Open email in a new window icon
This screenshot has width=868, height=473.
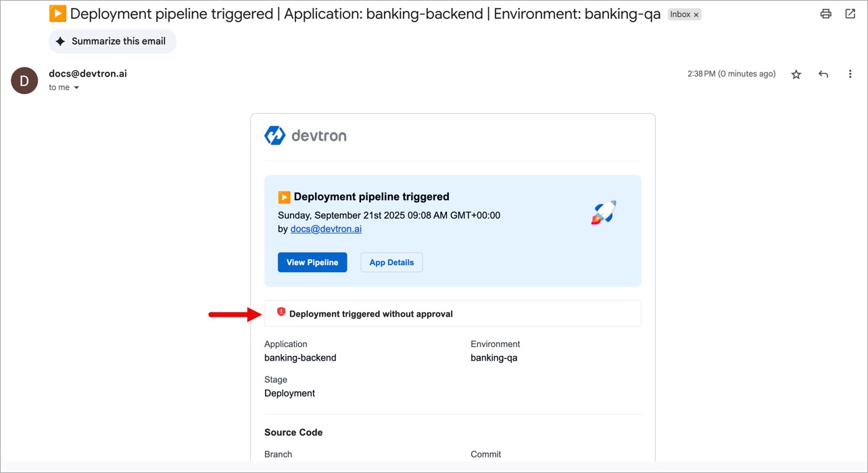pyautogui.click(x=850, y=14)
